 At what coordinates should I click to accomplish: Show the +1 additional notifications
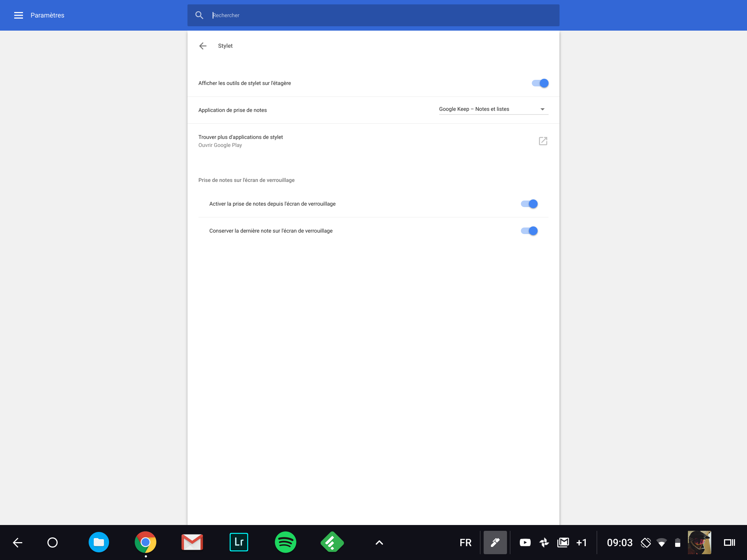pos(582,542)
